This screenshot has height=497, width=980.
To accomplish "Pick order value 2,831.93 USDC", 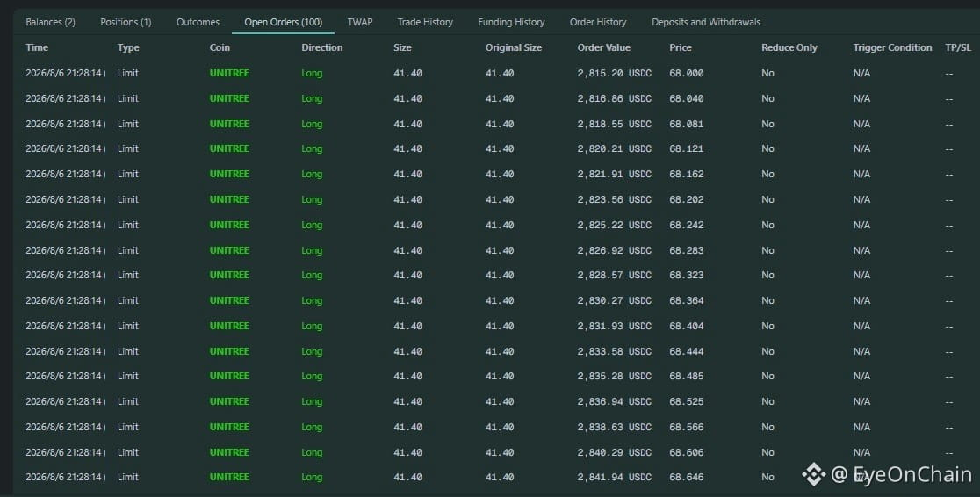I will [615, 326].
